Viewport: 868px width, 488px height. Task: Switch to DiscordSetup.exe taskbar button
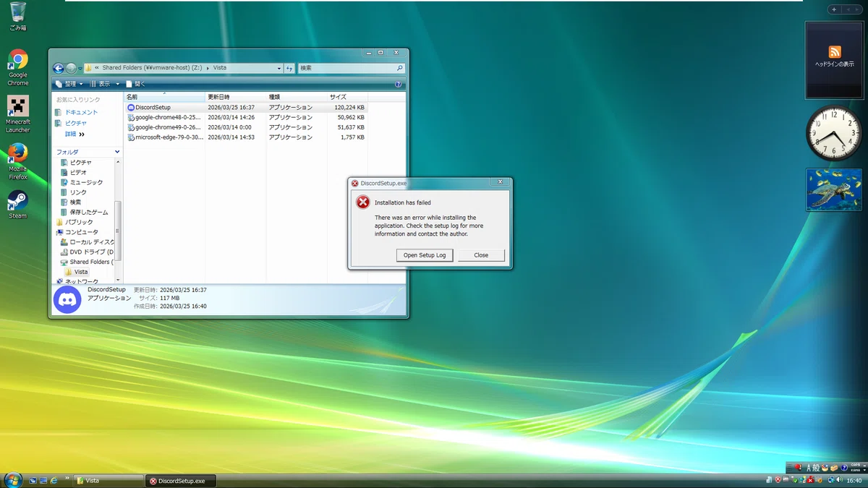pos(180,481)
